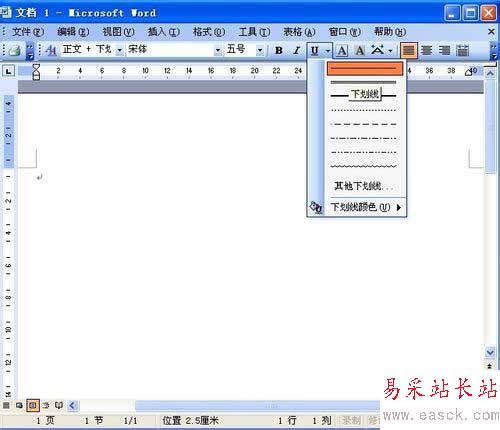This screenshot has width=500, height=430.
Task: Open the 编辑 menu
Action: coord(73,32)
